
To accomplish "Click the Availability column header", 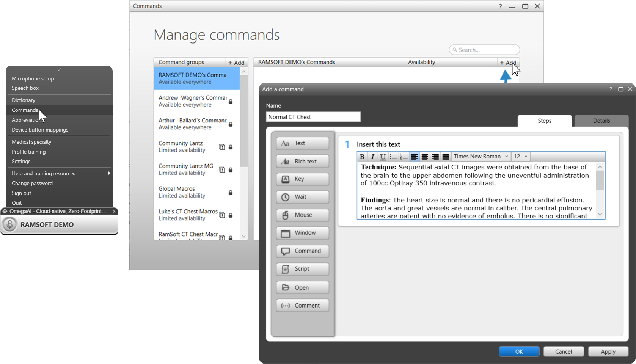I will click(x=421, y=62).
